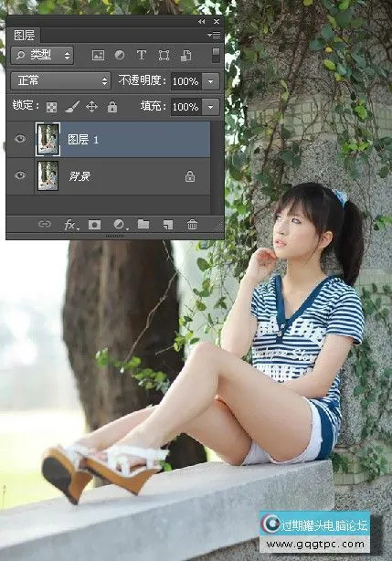Filter for type layers T icon
Viewport: 392px width, 561px height.
point(142,55)
